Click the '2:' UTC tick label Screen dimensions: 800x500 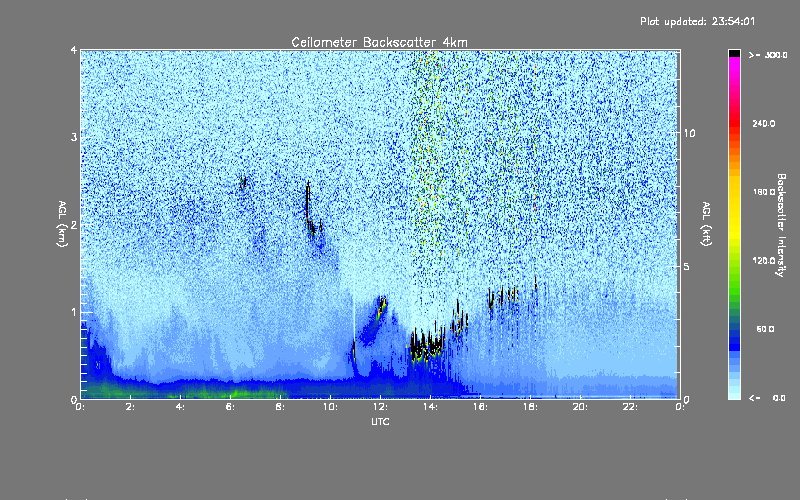[x=131, y=407]
